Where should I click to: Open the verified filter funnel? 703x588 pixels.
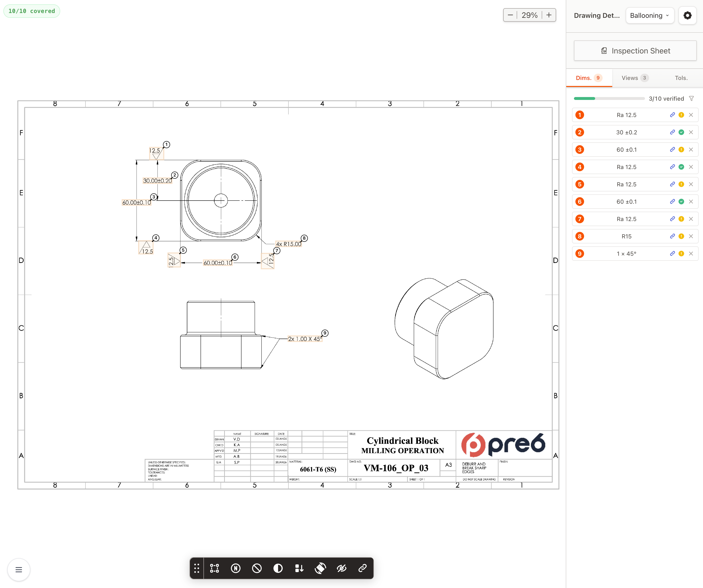(x=692, y=99)
